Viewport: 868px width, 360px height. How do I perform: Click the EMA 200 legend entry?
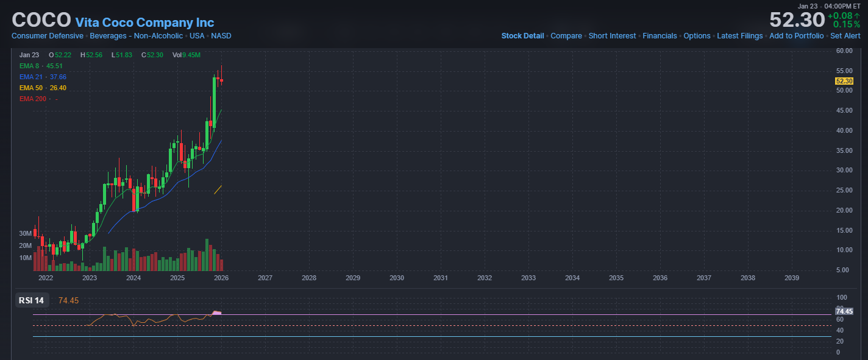38,99
